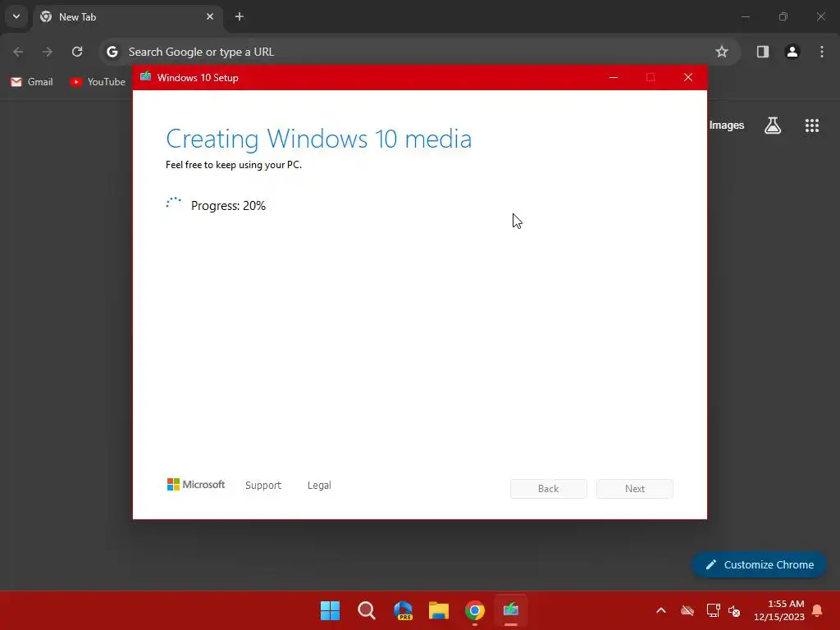This screenshot has width=840, height=630.
Task: Open the clock and date
Action: (x=779, y=610)
